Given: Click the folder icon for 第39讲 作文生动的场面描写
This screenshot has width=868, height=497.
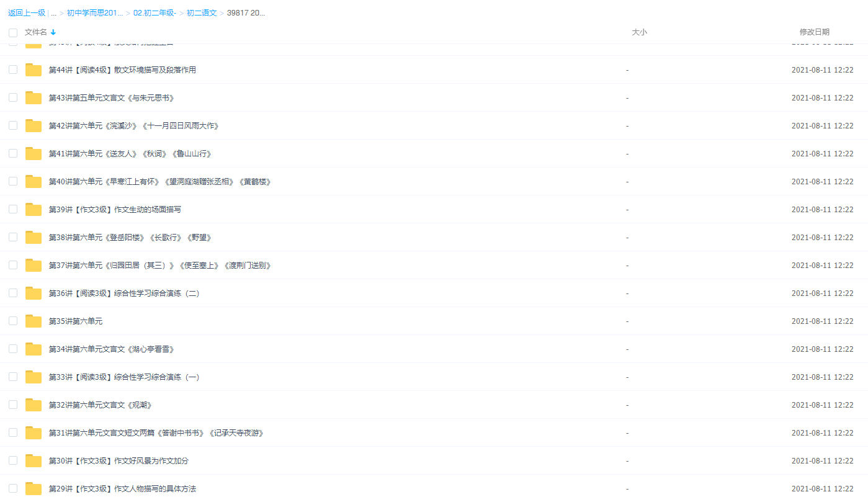Looking at the screenshot, I should 33,209.
